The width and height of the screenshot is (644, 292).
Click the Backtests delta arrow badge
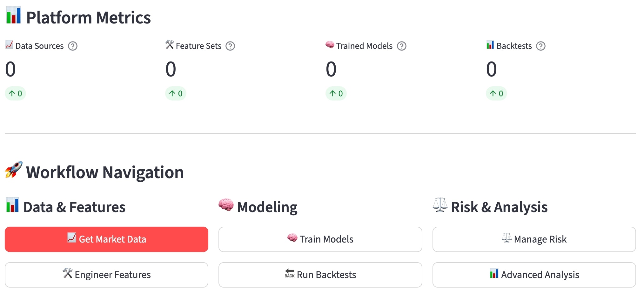click(x=496, y=94)
